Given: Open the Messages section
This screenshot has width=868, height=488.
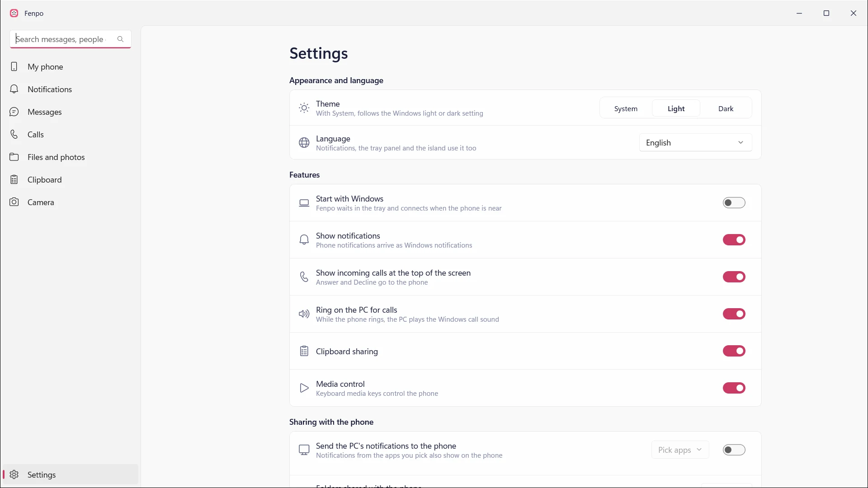Looking at the screenshot, I should click(70, 112).
